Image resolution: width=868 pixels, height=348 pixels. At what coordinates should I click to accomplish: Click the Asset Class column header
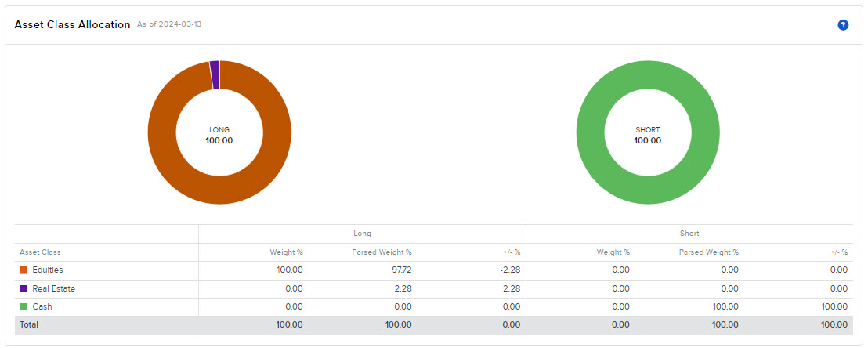click(x=40, y=252)
